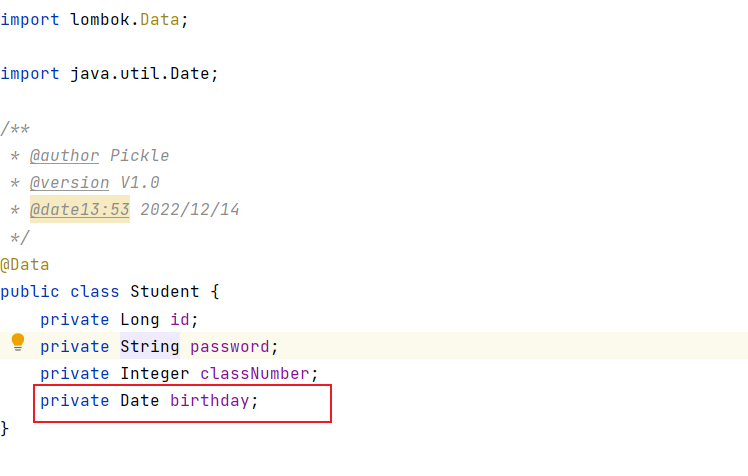Click the Long type in id declaration

139,319
